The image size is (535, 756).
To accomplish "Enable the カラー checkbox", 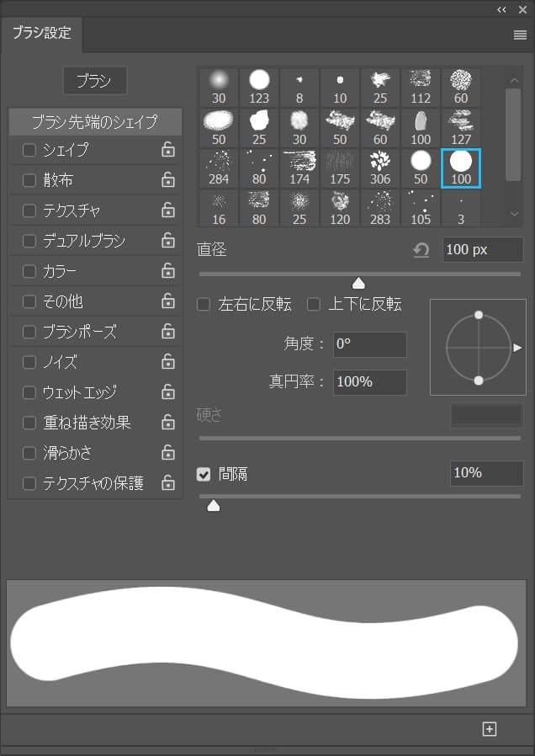I will [x=29, y=271].
